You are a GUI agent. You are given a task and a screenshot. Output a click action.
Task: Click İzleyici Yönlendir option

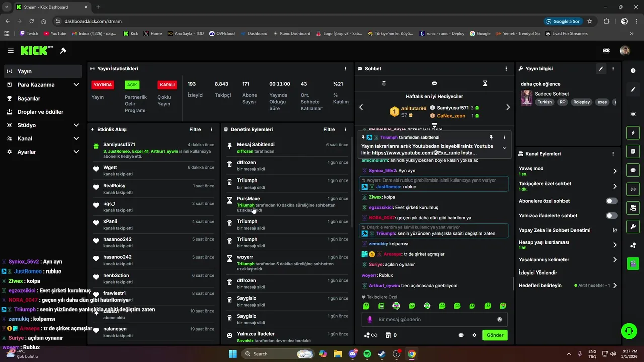click(x=538, y=273)
